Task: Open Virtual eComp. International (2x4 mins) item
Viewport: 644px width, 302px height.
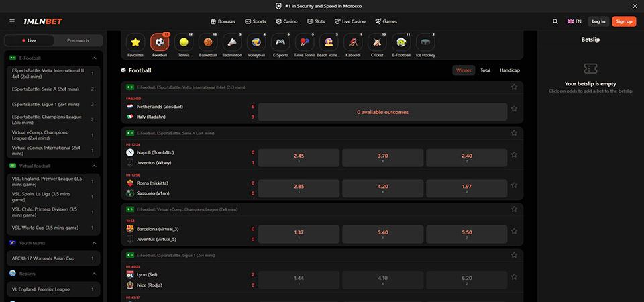Action: (54, 150)
